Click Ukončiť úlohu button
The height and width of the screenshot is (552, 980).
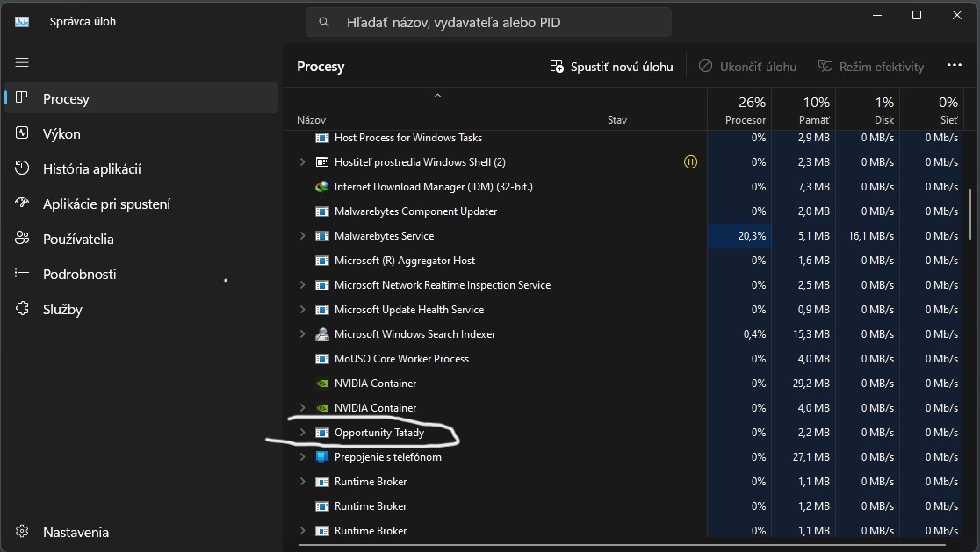pyautogui.click(x=747, y=66)
